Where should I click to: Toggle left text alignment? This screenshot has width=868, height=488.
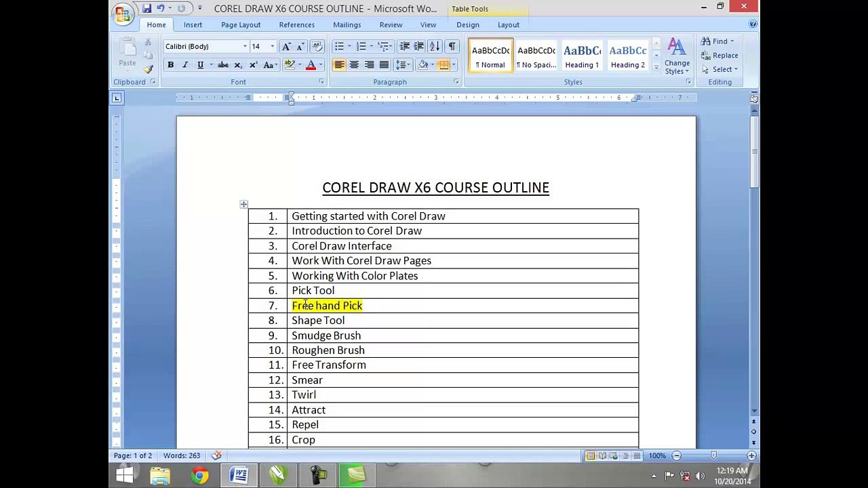tap(339, 65)
